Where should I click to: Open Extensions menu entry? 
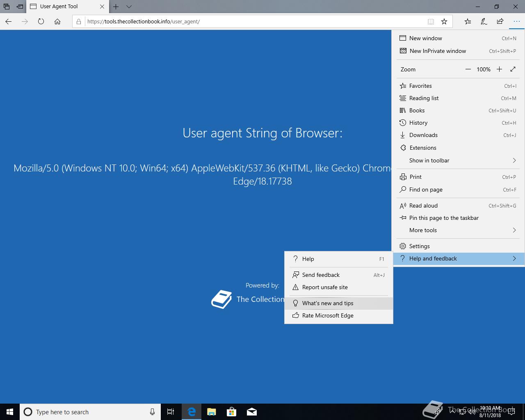pos(458,148)
